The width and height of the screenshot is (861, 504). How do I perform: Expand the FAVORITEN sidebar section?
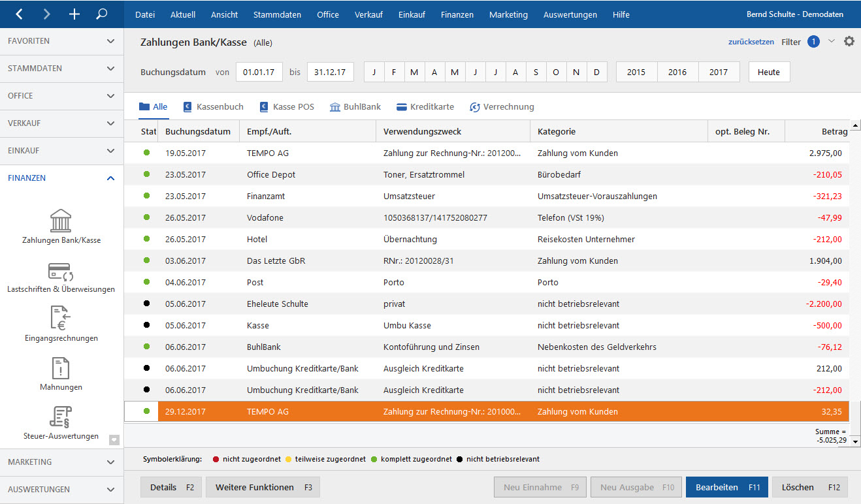[61, 41]
